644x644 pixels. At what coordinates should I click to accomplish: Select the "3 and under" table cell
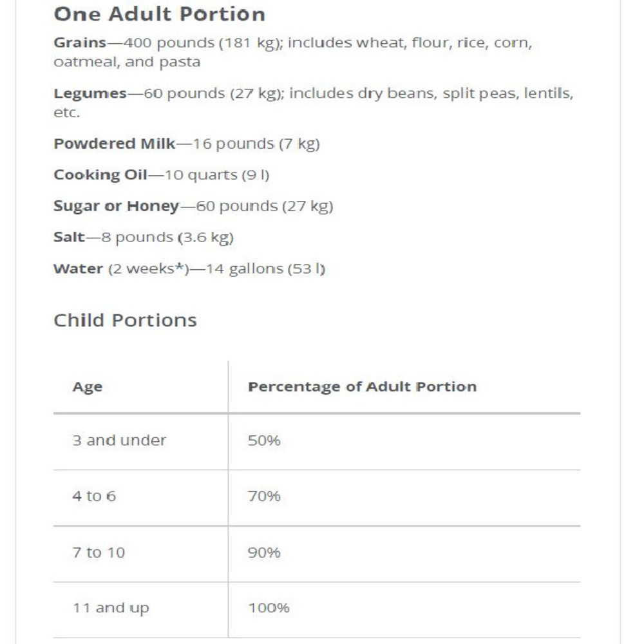[x=119, y=440]
